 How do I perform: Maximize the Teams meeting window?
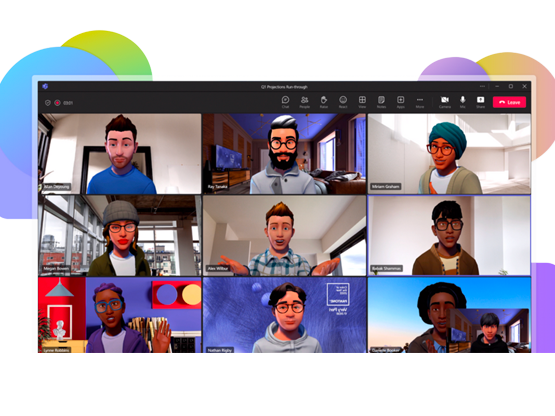511,86
